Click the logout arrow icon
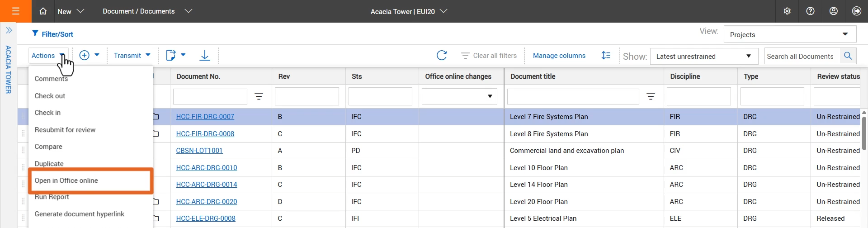Screen dimensions: 868x228 pyautogui.click(x=856, y=11)
